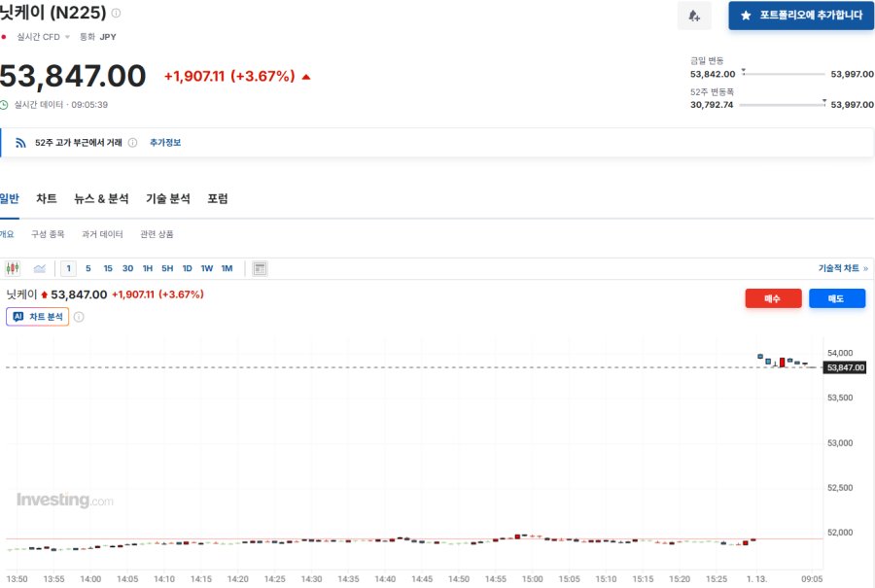This screenshot has height=588, width=875.
Task: Switch chart interval to 1H
Action: (x=148, y=268)
